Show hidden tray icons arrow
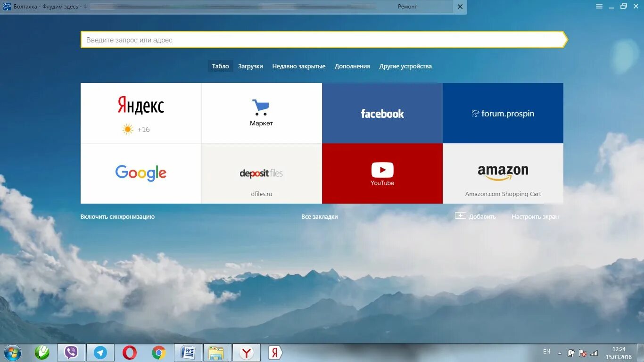The image size is (644, 362). 560,353
